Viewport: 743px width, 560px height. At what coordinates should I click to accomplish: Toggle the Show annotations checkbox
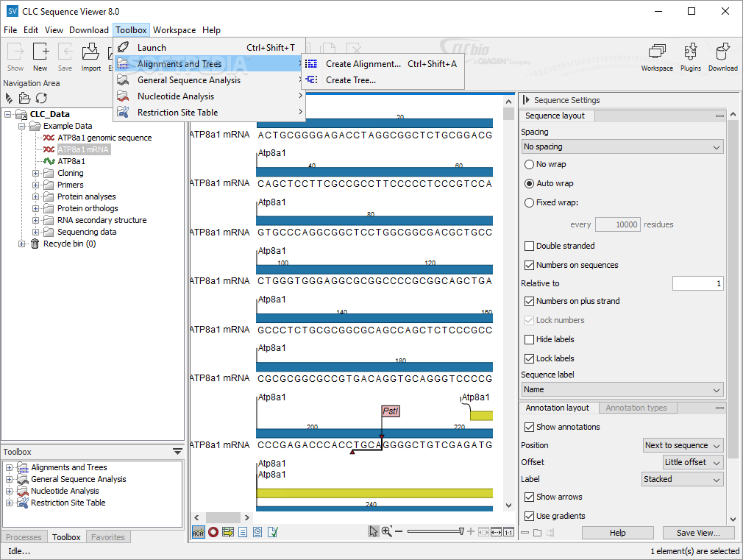coord(529,428)
